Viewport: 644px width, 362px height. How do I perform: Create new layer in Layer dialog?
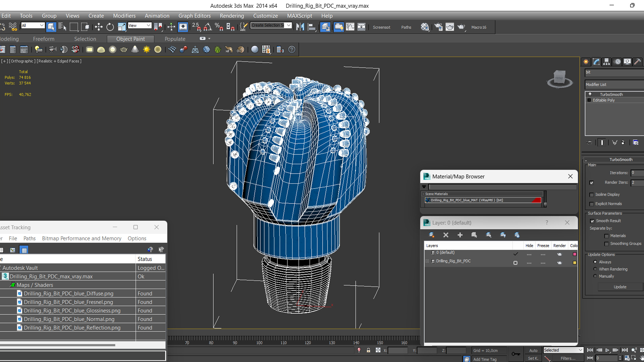(x=432, y=235)
